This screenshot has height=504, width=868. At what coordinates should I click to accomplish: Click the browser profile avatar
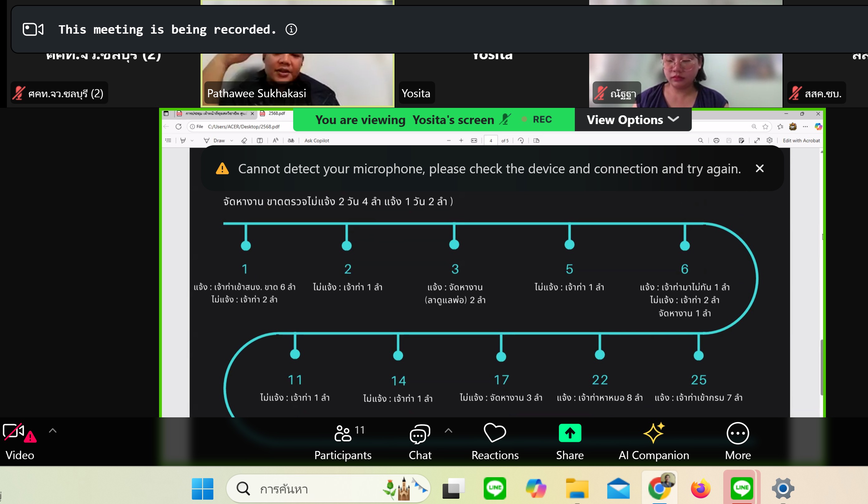coord(793,126)
